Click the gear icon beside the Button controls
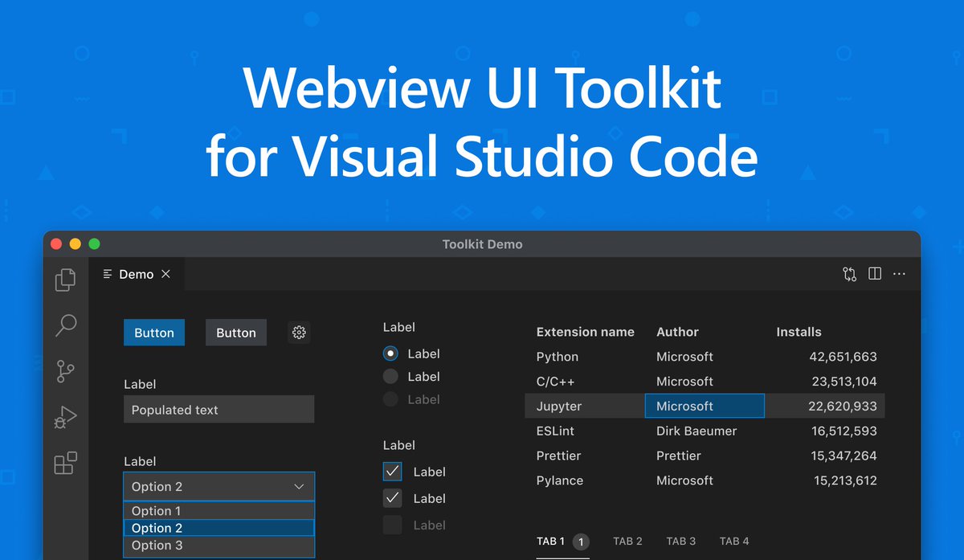The image size is (964, 560). point(299,332)
